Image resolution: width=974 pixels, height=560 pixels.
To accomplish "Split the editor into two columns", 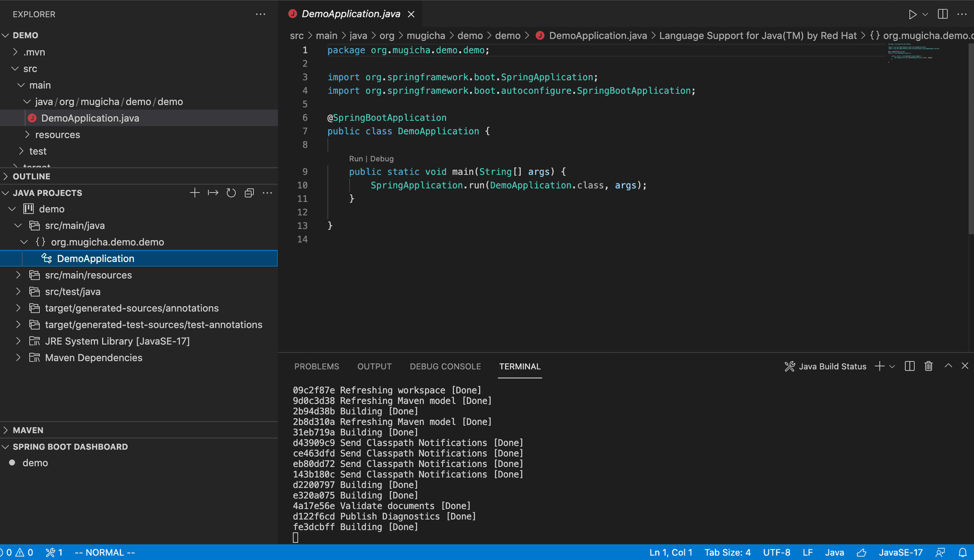I will (x=943, y=14).
